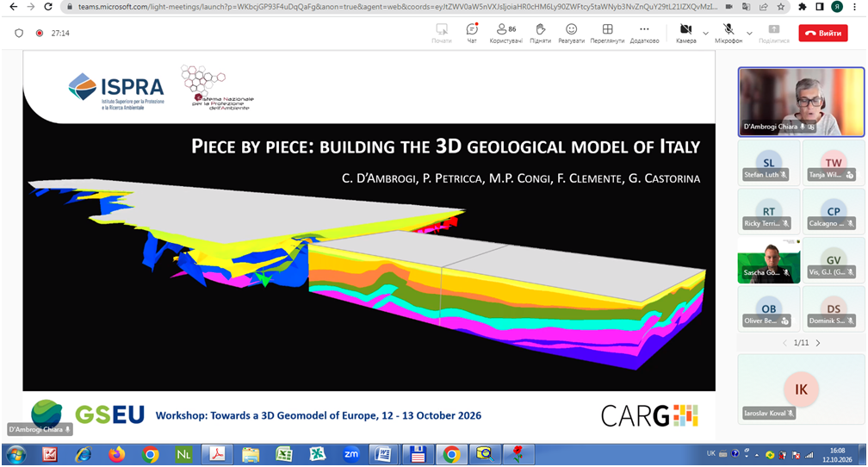This screenshot has height=467, width=868.
Task: Reload the Teams page
Action: [49, 7]
